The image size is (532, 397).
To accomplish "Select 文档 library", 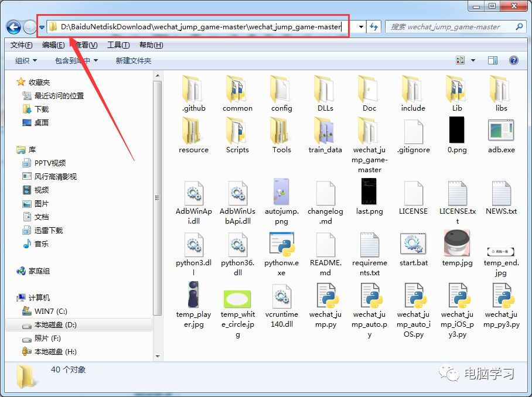I will pyautogui.click(x=36, y=217).
